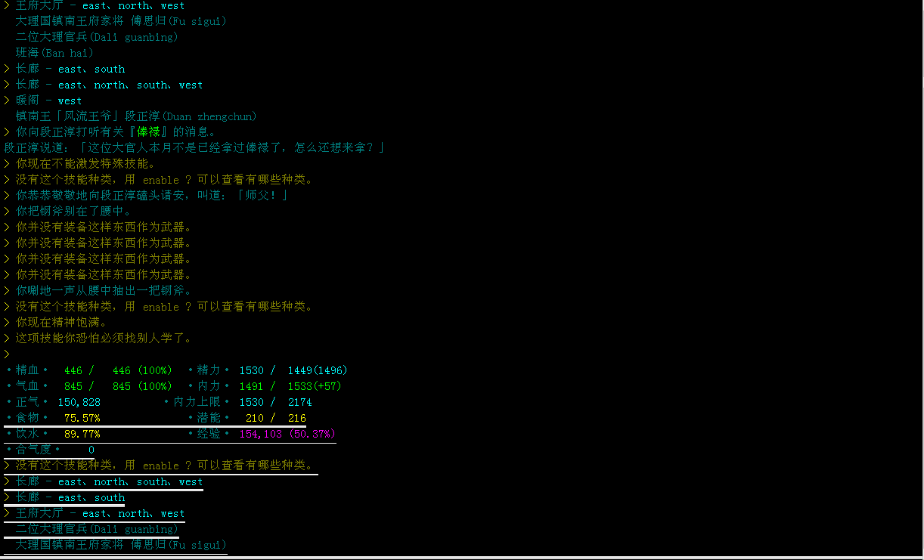
Task: Click the 精血 status label
Action: point(27,370)
